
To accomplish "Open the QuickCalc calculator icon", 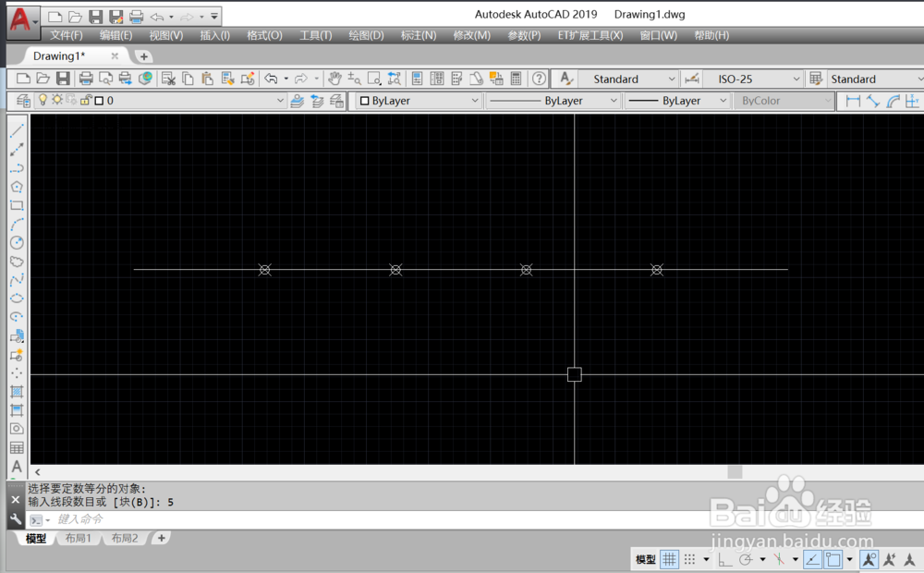I will click(516, 79).
